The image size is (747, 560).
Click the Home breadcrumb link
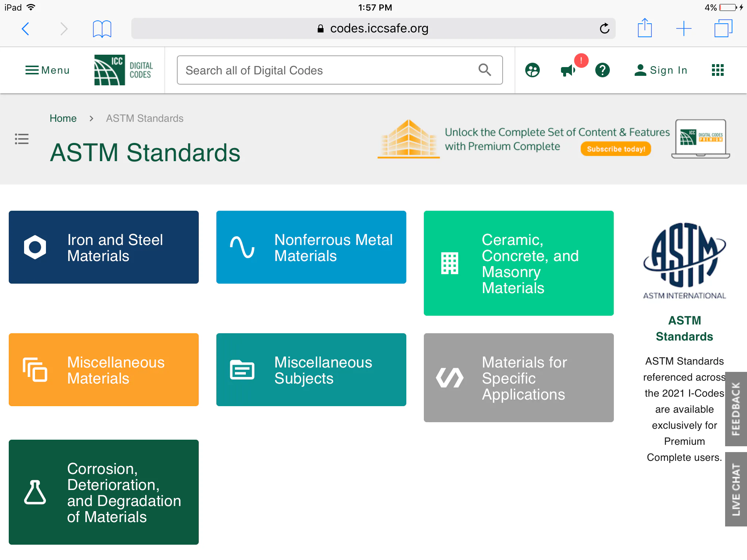click(x=63, y=118)
